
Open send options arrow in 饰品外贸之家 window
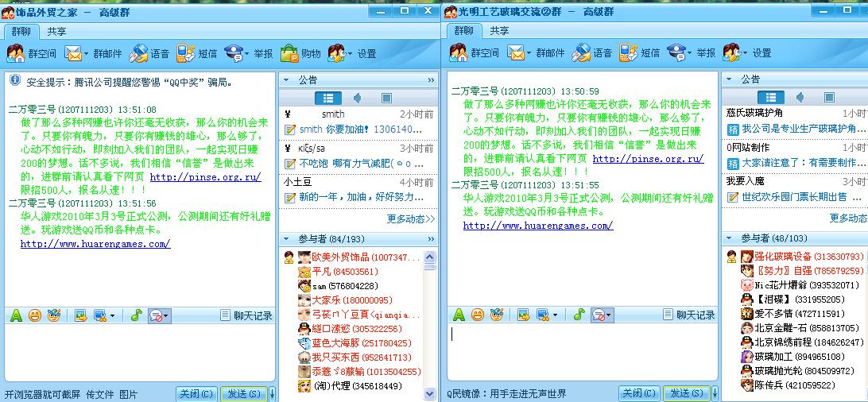point(273,394)
